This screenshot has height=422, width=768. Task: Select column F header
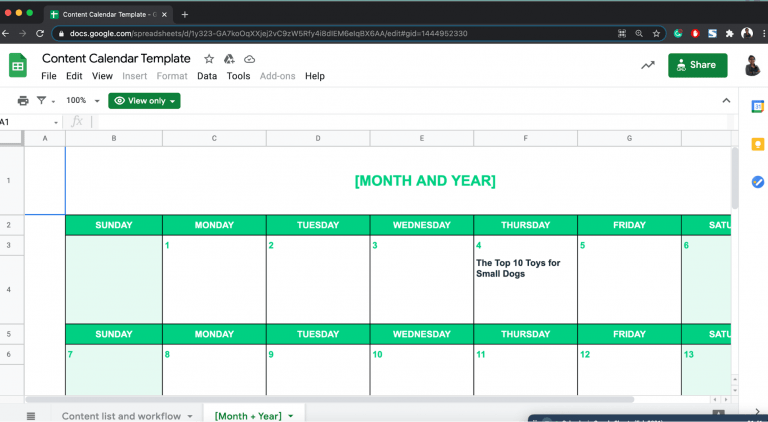point(526,139)
